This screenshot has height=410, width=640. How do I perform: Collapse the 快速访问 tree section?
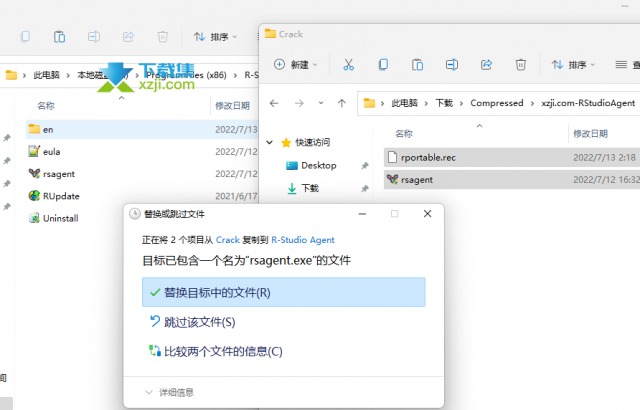click(x=269, y=142)
